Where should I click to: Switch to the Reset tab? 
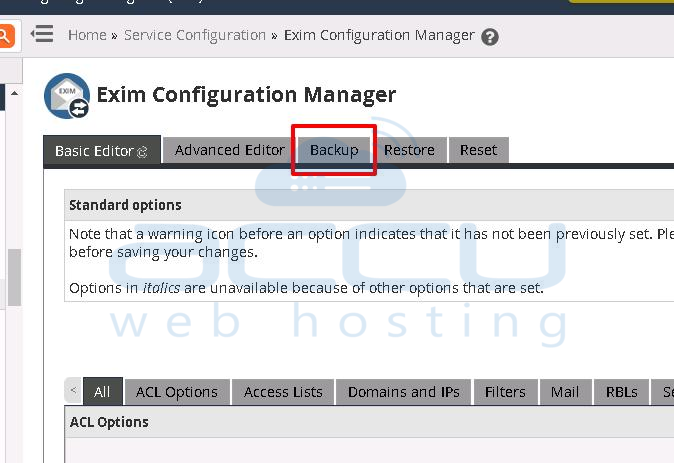(478, 150)
